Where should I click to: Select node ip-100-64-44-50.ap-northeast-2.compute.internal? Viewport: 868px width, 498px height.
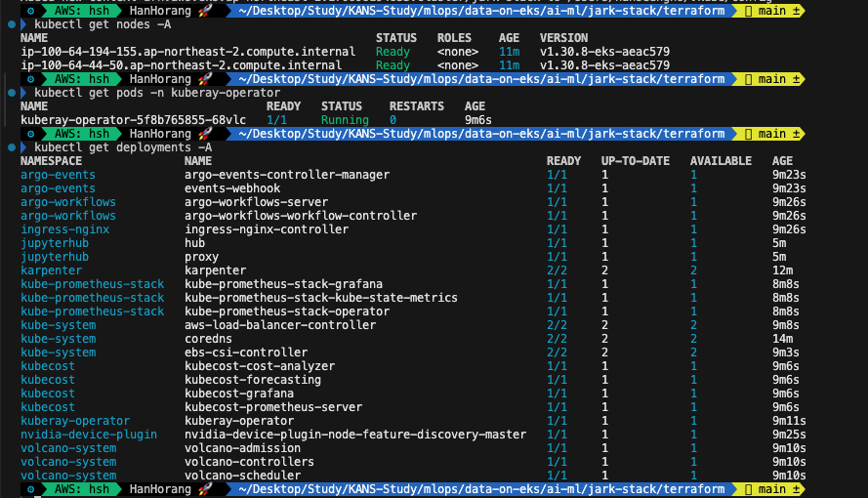point(181,65)
